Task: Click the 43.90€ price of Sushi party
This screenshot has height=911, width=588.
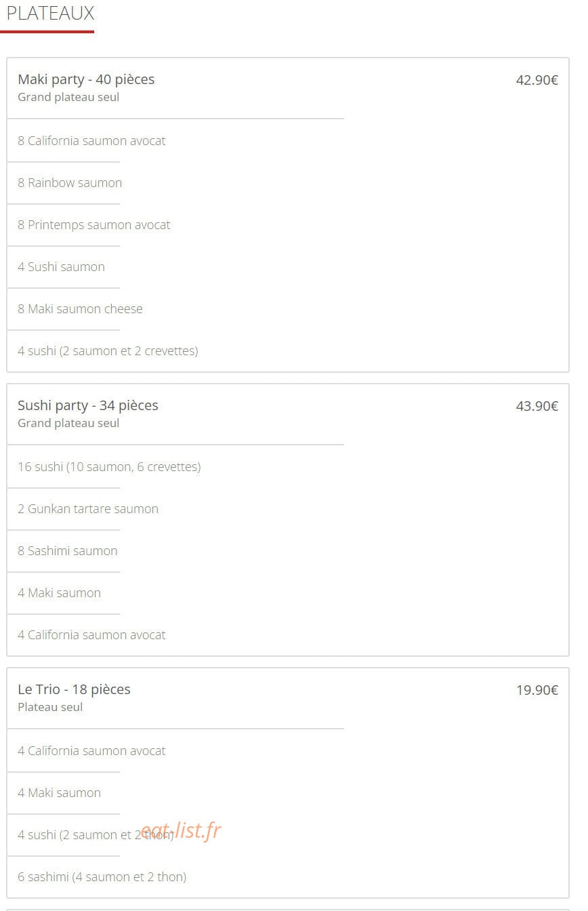Action: [x=537, y=406]
